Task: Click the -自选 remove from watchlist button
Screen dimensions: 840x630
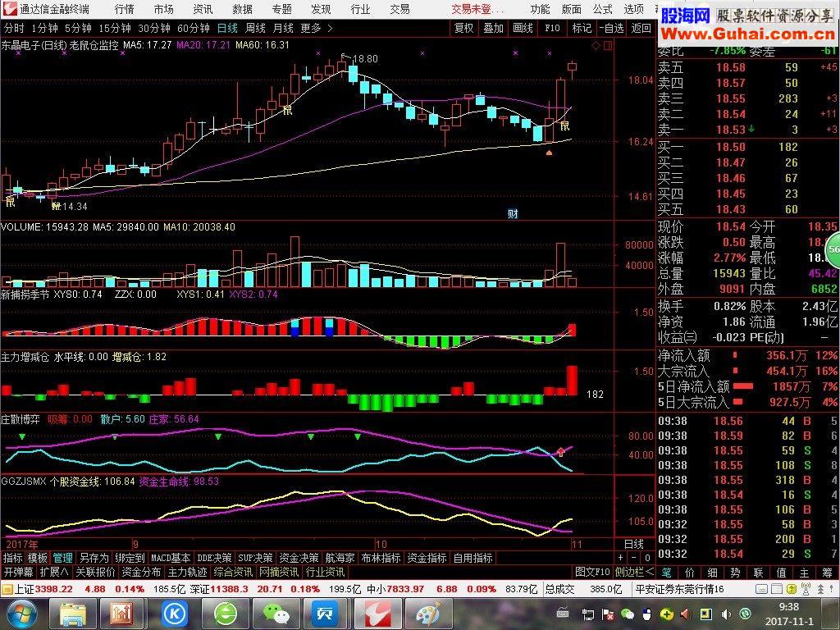Action: point(611,28)
